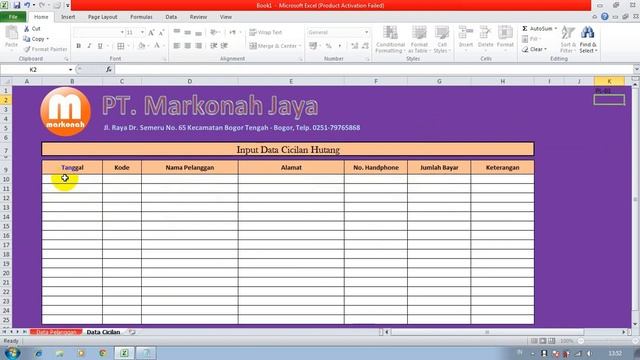Open the cell Borders tool
The width and height of the screenshot is (640, 360).
(121, 46)
